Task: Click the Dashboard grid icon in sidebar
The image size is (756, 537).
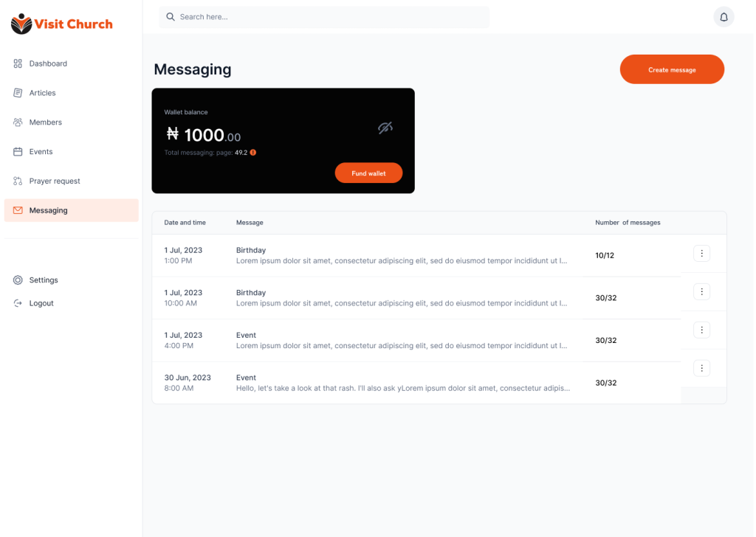Action: tap(18, 63)
